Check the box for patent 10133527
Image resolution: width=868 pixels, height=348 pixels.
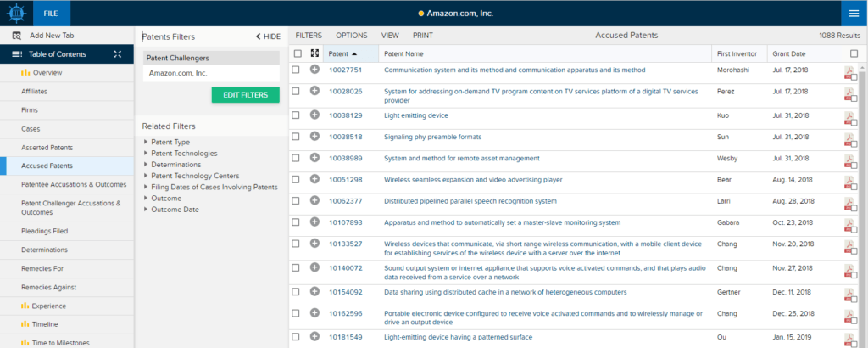coord(296,244)
